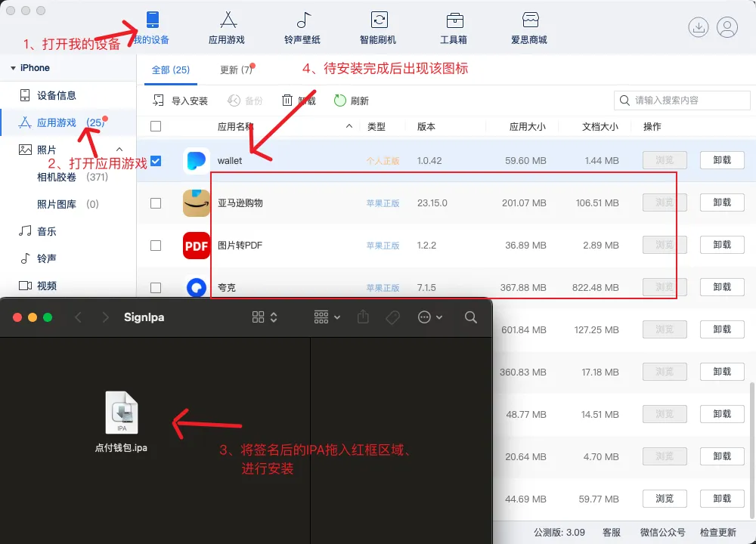Uncheck the wallet app checkbox
Viewport: 756px width, 544px height.
156,160
